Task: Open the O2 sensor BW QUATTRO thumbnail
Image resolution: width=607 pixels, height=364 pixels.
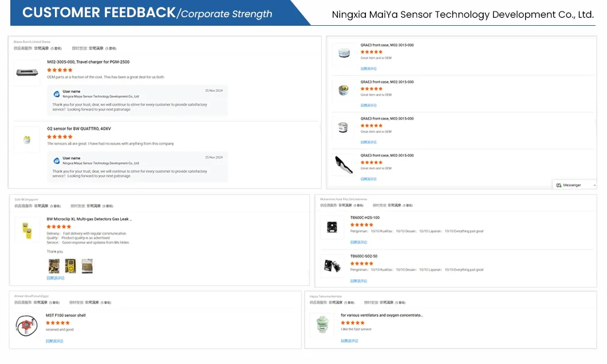Action: point(27,140)
